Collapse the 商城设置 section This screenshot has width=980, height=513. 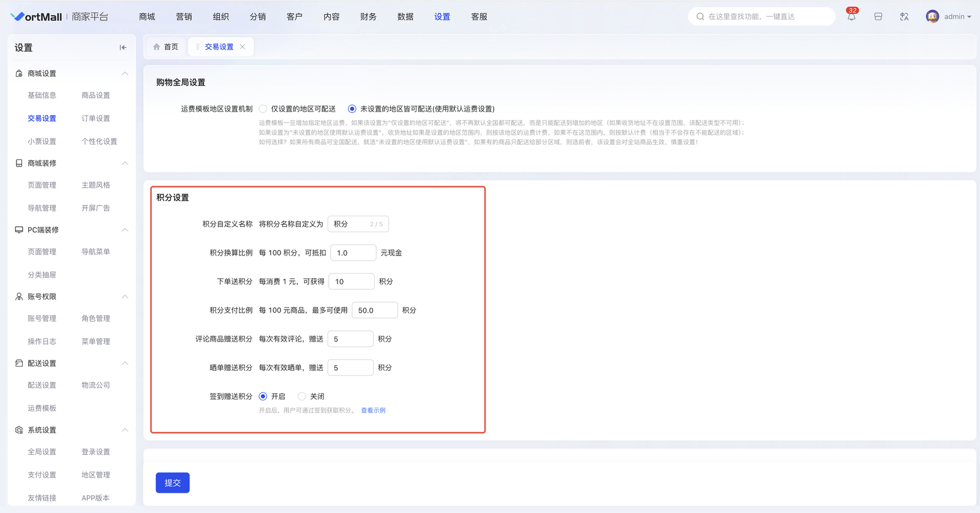click(125, 74)
